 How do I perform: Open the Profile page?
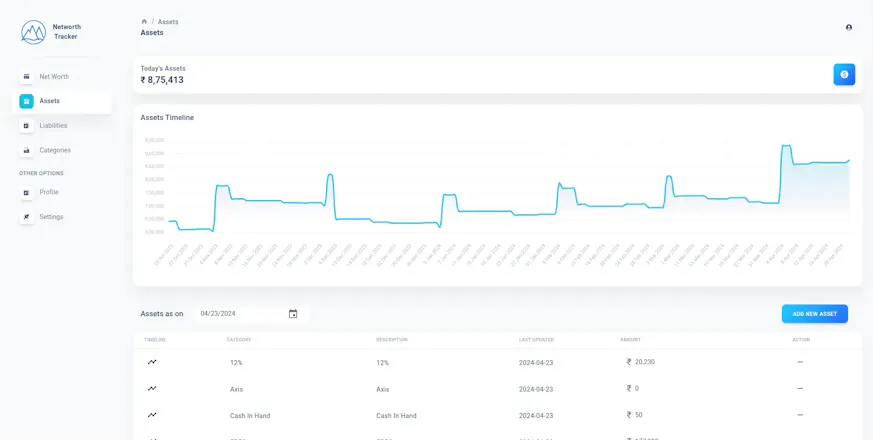coord(48,192)
